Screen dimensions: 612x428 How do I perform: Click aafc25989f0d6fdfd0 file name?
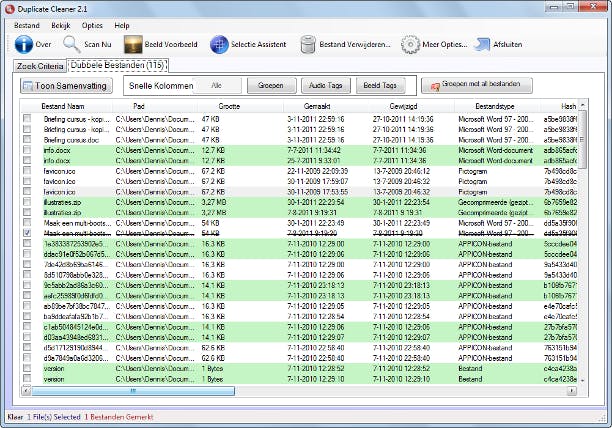pyautogui.click(x=76, y=296)
